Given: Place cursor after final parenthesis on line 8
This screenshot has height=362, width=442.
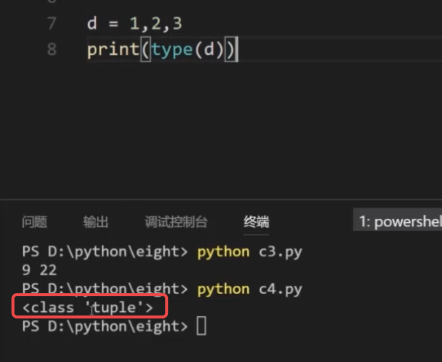Looking at the screenshot, I should (238, 50).
